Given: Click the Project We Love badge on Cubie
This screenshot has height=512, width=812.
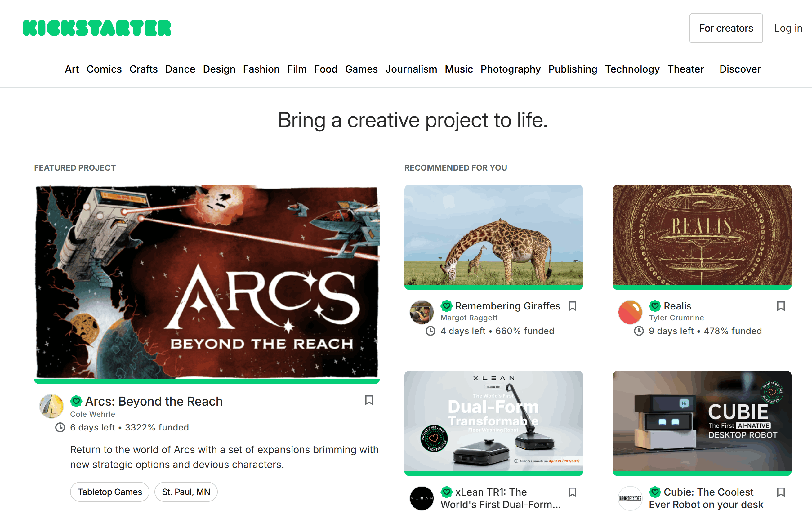Looking at the screenshot, I should (x=655, y=492).
